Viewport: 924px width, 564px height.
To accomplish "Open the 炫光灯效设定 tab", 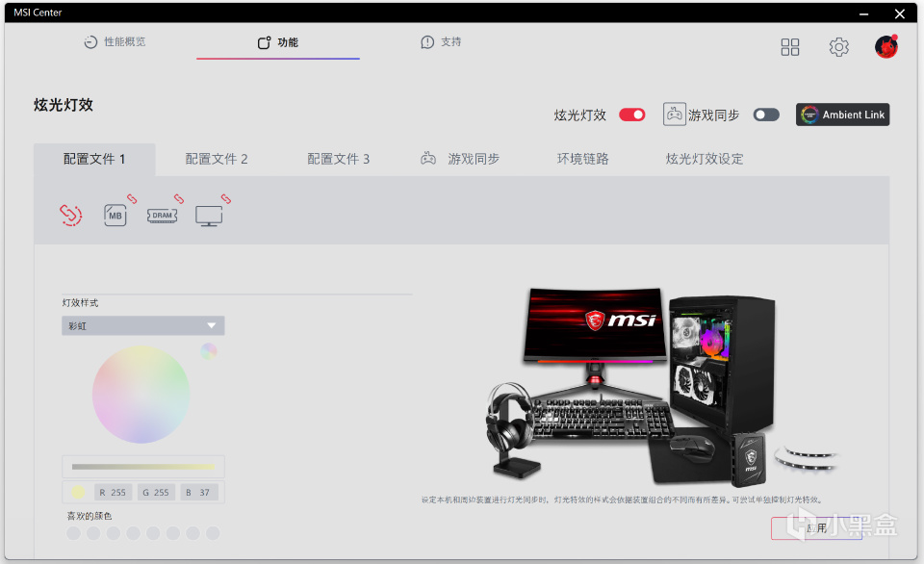I will (x=705, y=159).
